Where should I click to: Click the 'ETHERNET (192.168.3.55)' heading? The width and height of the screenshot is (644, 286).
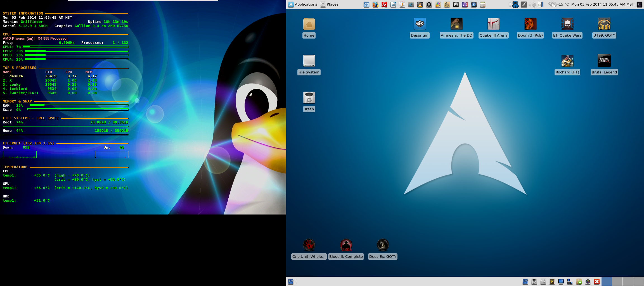tap(28, 143)
